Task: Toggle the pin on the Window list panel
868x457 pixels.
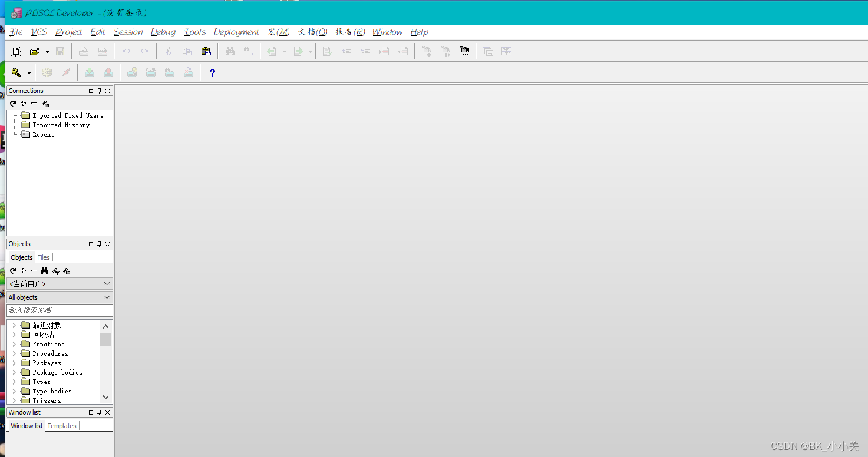Action: (99, 412)
